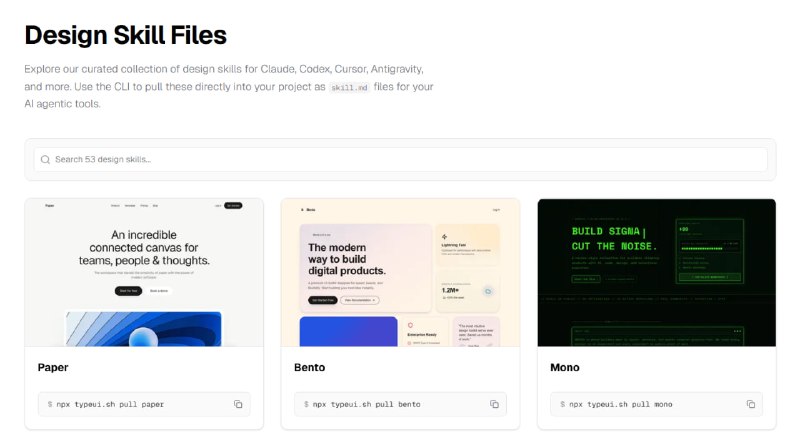
Task: Click the Design Skill Files heading
Action: coord(126,35)
